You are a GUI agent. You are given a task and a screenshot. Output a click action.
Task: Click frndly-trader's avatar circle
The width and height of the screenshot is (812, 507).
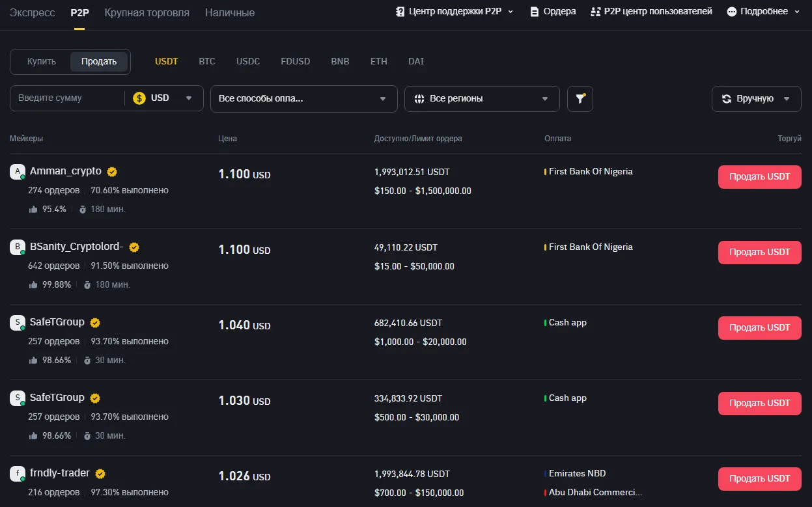pyautogui.click(x=18, y=473)
